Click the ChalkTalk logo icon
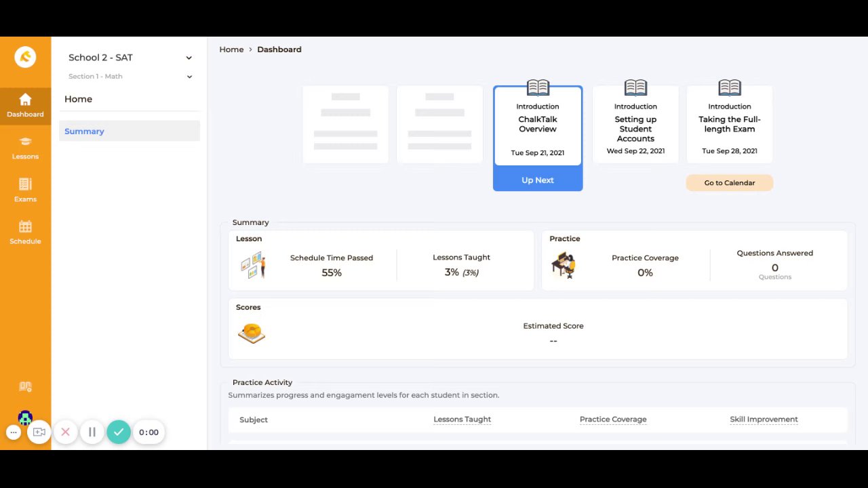 (x=25, y=57)
